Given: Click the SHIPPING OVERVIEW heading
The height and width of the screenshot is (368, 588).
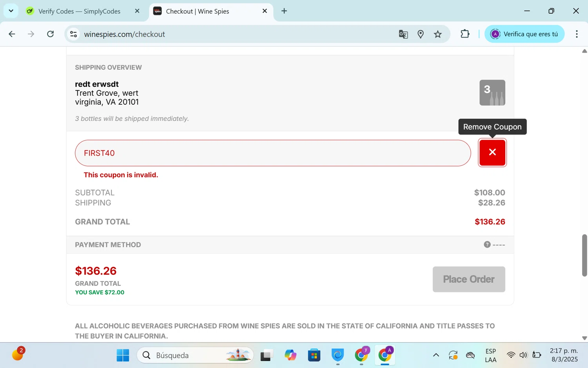Looking at the screenshot, I should tap(108, 67).
